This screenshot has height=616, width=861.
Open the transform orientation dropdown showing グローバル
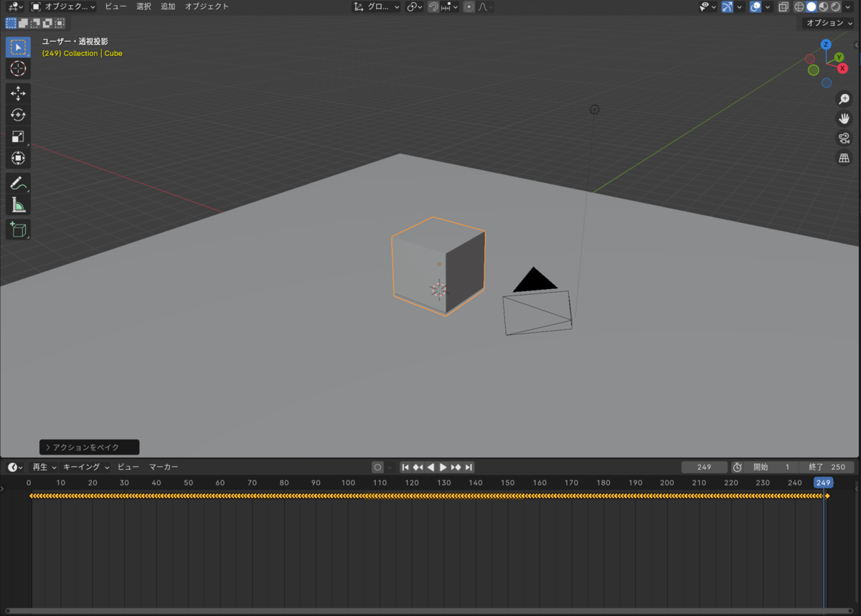(377, 6)
